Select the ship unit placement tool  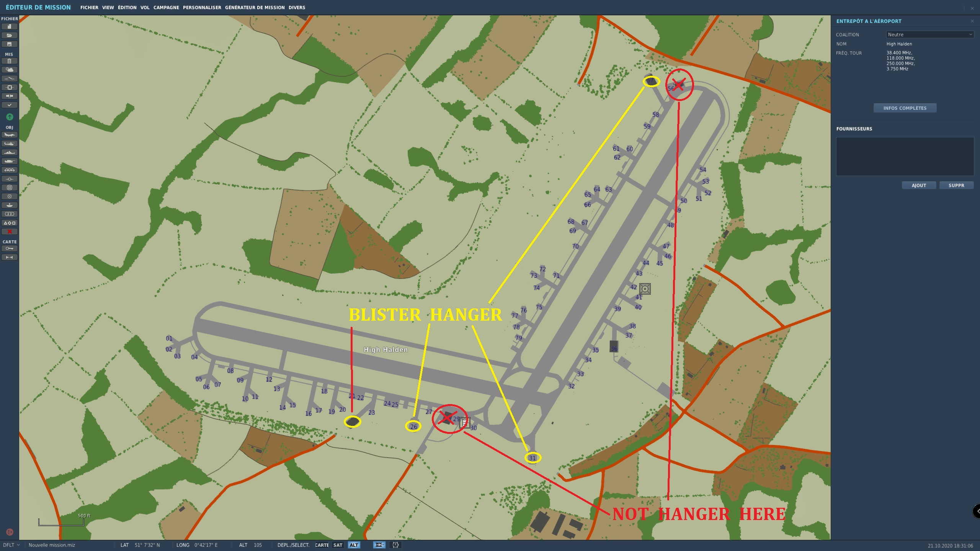click(10, 152)
